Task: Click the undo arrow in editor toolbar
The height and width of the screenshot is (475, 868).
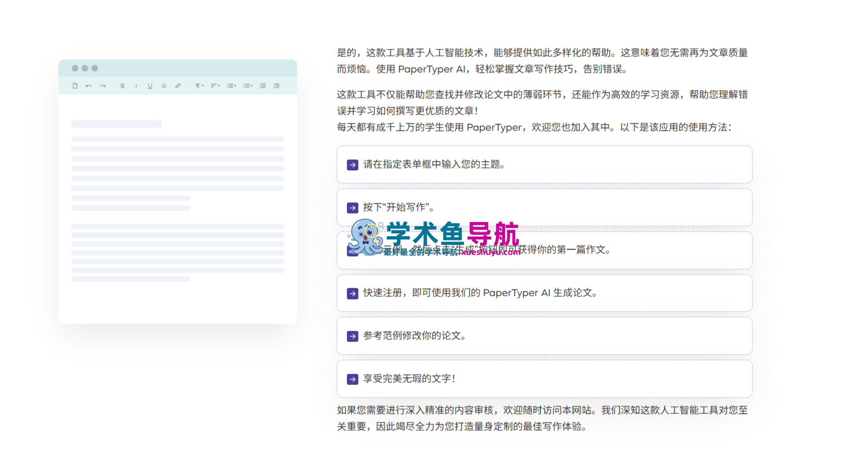Action: (x=89, y=86)
